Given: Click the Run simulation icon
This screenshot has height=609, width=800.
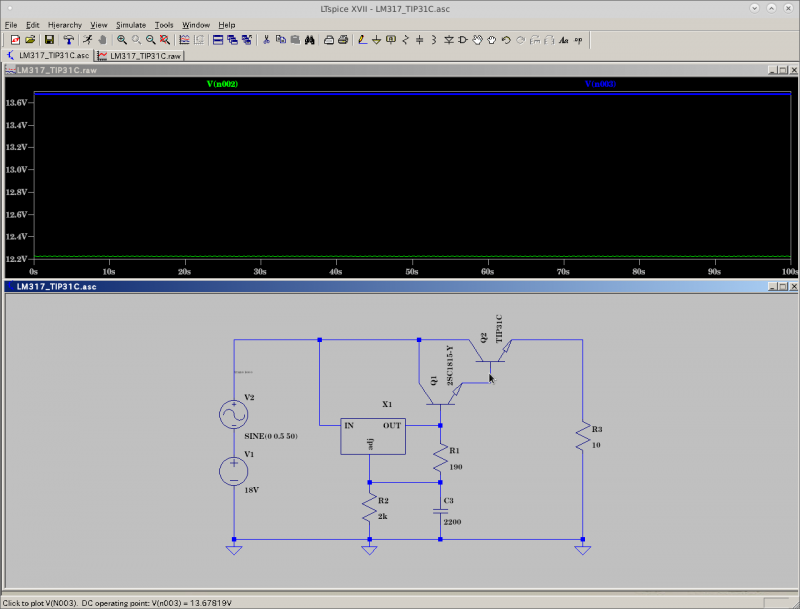Looking at the screenshot, I should point(88,40).
